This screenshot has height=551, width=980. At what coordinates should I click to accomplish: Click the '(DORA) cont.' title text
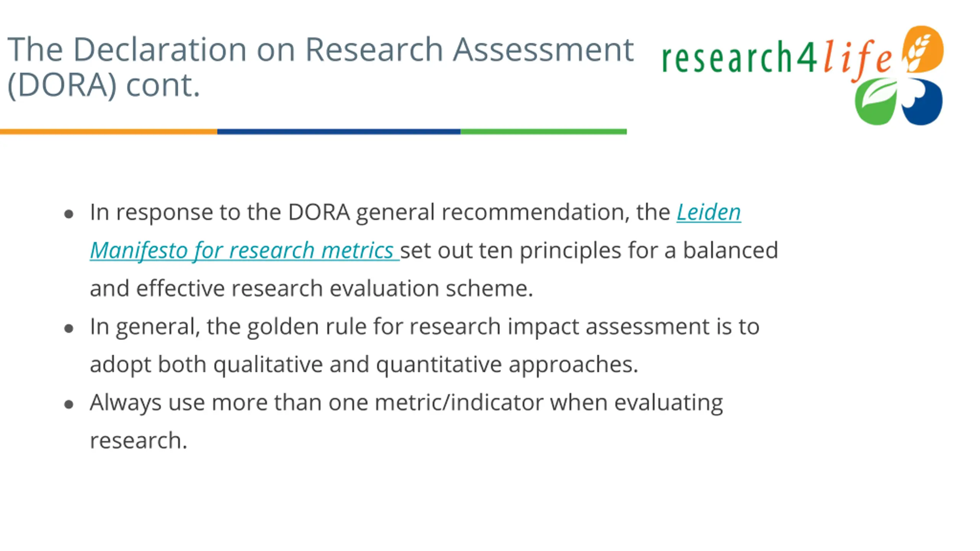point(104,85)
